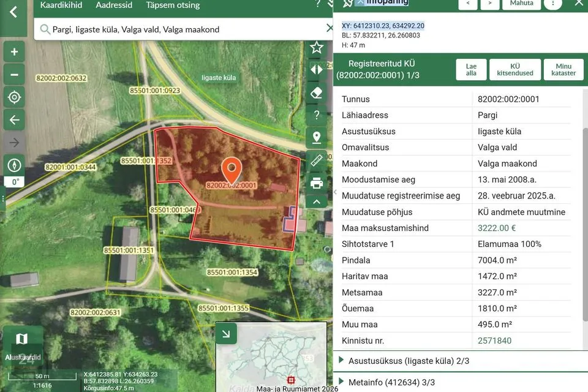Switch to the Täpsem otsing tab
The width and height of the screenshot is (588, 392).
point(173,6)
